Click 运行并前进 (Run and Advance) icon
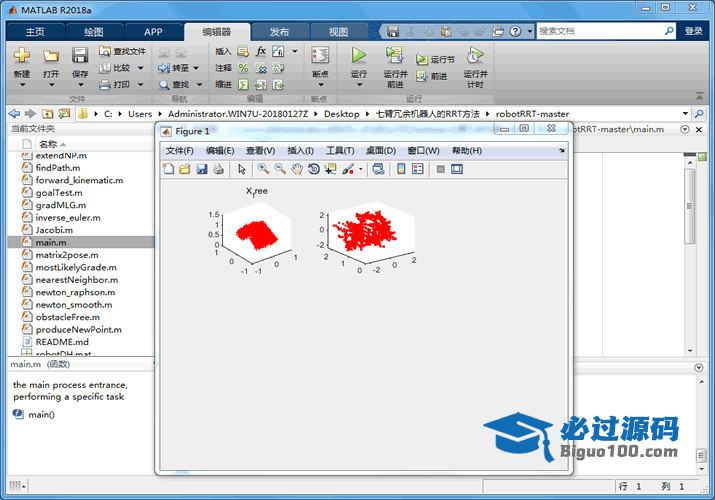715x500 pixels. pos(394,56)
